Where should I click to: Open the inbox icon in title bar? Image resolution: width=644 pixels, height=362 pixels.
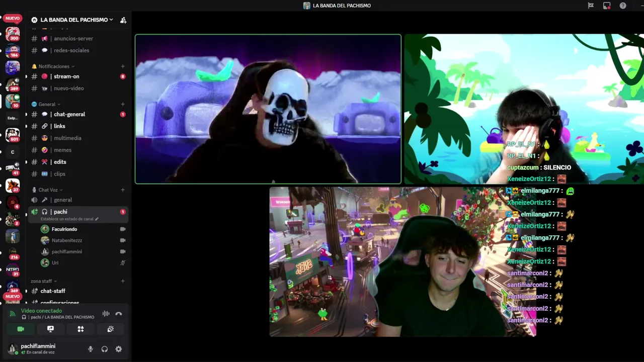[x=607, y=6]
